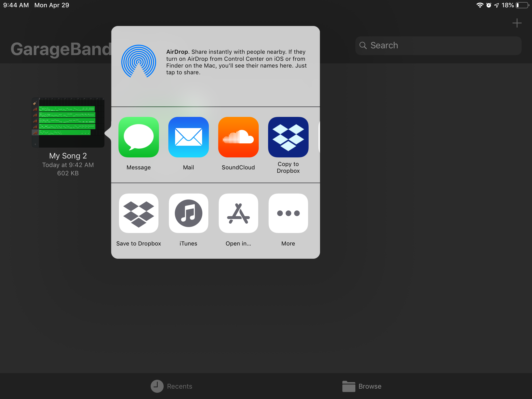Tap the GarageBand title heading
The height and width of the screenshot is (399, 532).
point(61,49)
